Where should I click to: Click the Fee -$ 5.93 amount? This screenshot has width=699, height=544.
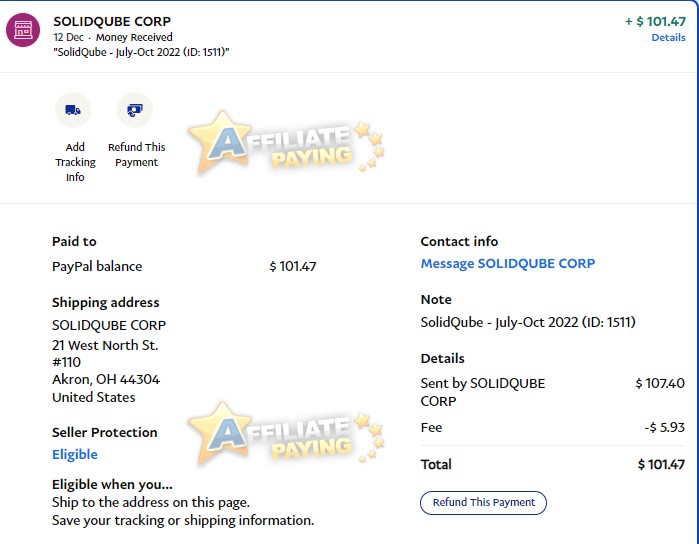click(x=664, y=427)
